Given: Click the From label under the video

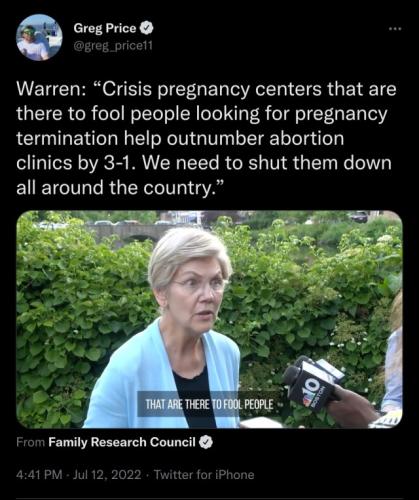Looking at the screenshot, I should tap(30, 442).
